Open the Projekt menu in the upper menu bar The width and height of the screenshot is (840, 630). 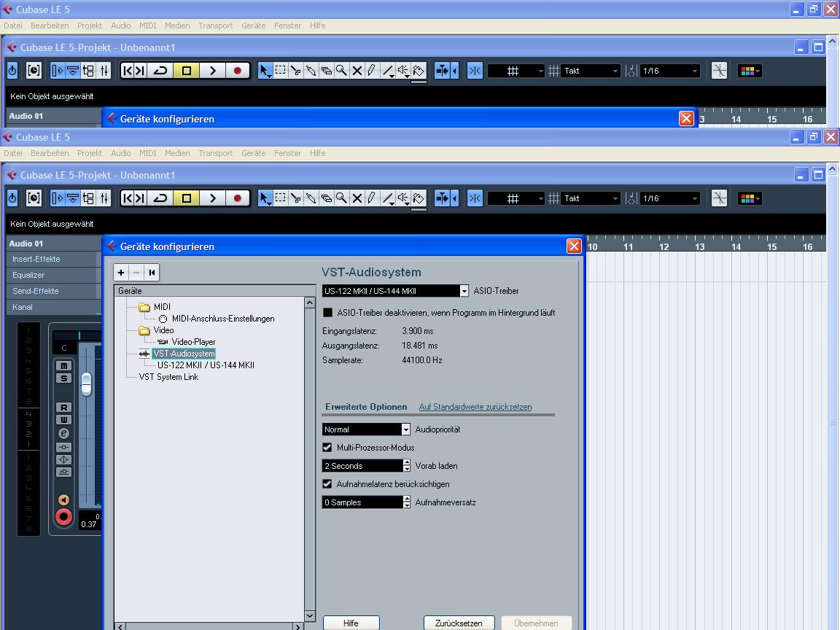(90, 26)
